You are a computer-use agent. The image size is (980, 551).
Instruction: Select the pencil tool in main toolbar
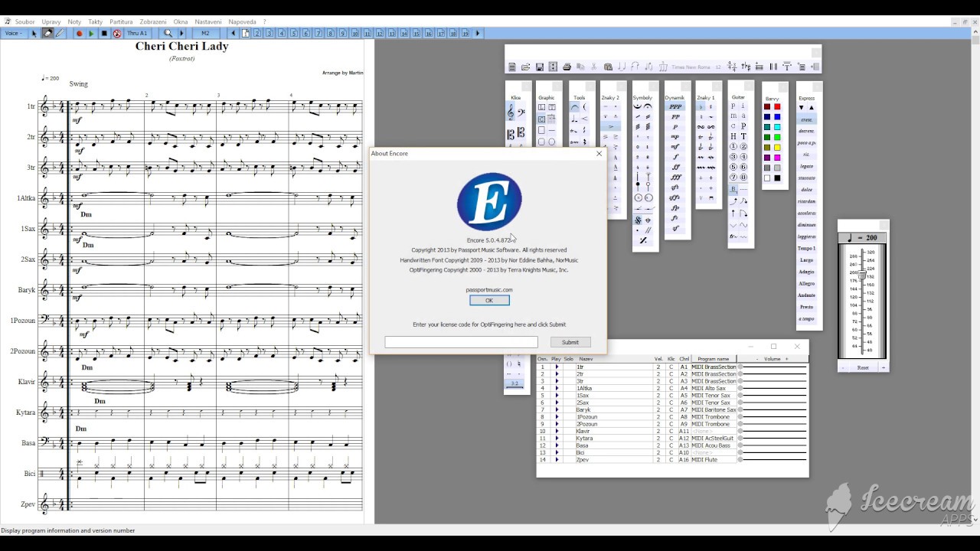coord(60,34)
